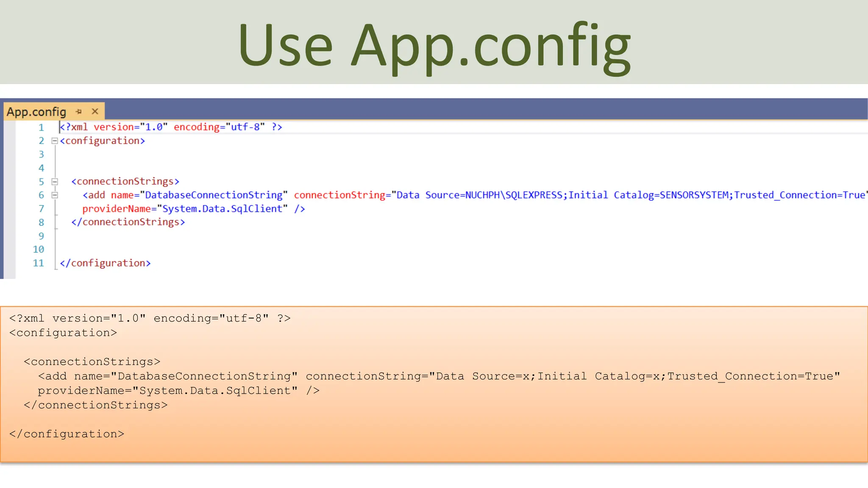868x488 pixels.
Task: Click the opening <configuration> tag in editor
Action: (103, 141)
